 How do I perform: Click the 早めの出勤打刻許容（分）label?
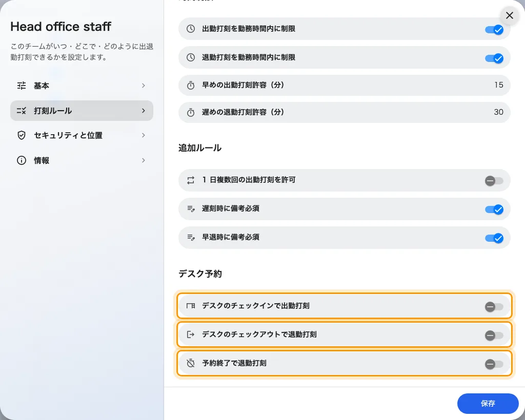tap(243, 85)
